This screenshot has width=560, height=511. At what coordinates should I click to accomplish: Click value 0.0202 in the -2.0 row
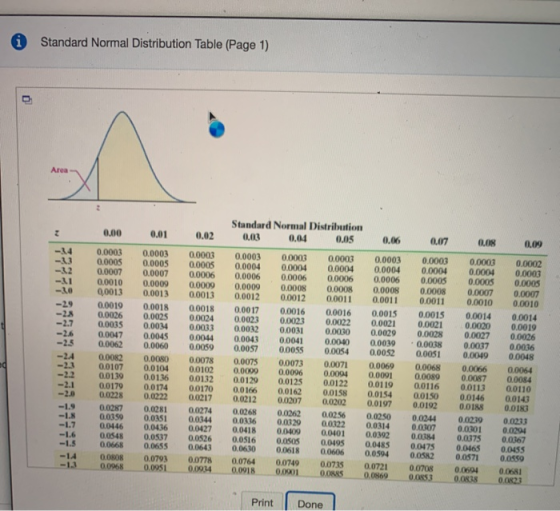[334, 402]
